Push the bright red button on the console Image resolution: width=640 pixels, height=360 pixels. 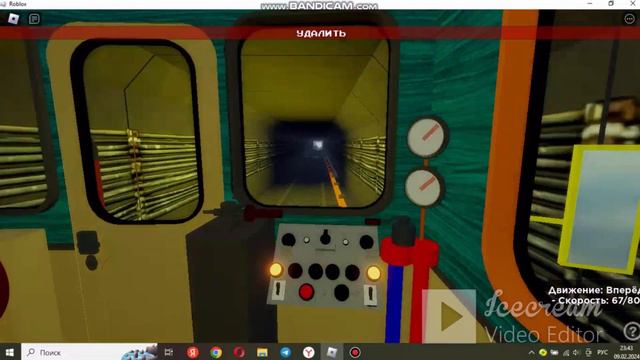(306, 292)
